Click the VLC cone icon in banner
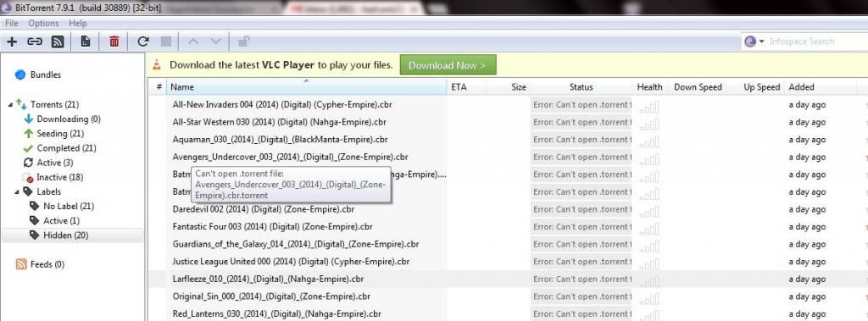The width and height of the screenshot is (868, 321). (x=157, y=64)
